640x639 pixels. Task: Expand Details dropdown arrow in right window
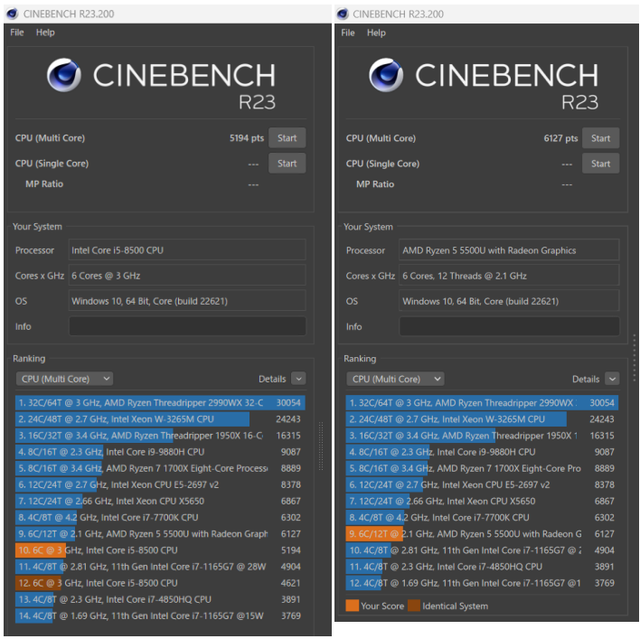tap(612, 379)
